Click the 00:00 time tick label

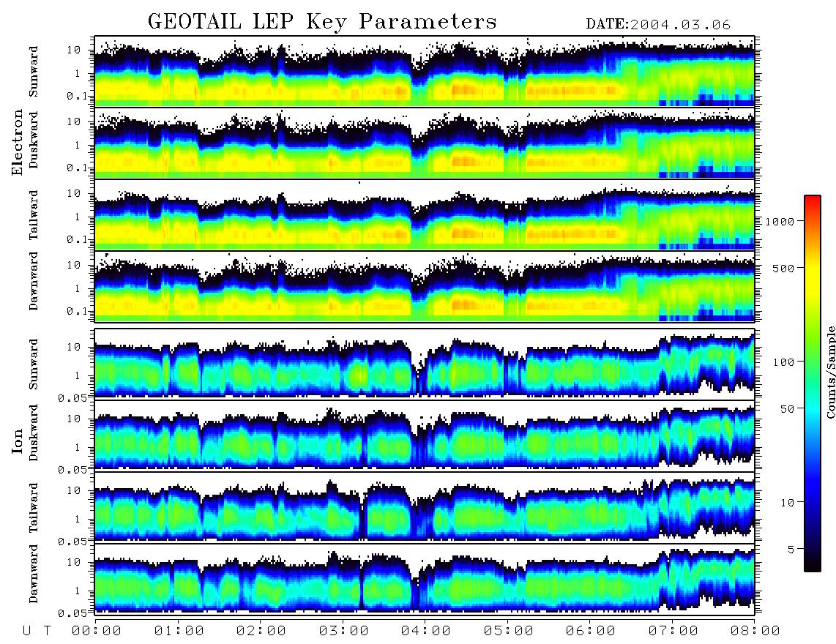97,632
